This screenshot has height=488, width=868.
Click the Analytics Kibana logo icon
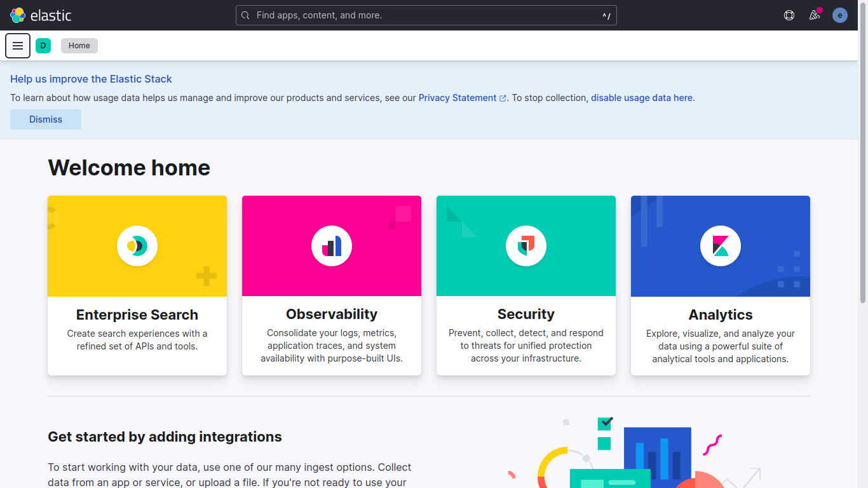[x=721, y=246]
